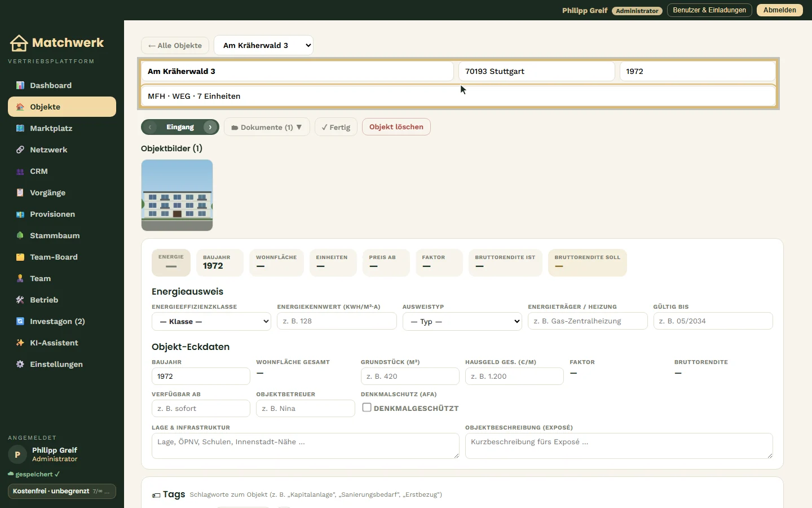The height and width of the screenshot is (508, 812).
Task: Open Benutzer & Einladungen
Action: tap(709, 10)
